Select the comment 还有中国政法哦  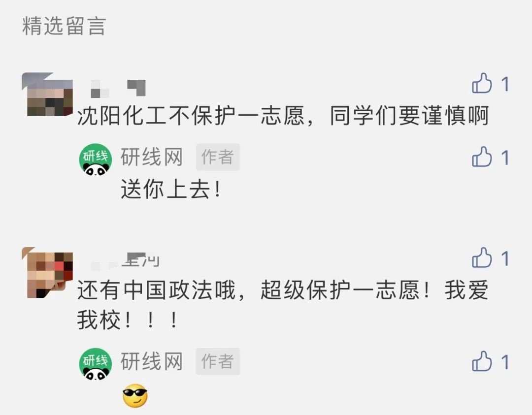283,305
